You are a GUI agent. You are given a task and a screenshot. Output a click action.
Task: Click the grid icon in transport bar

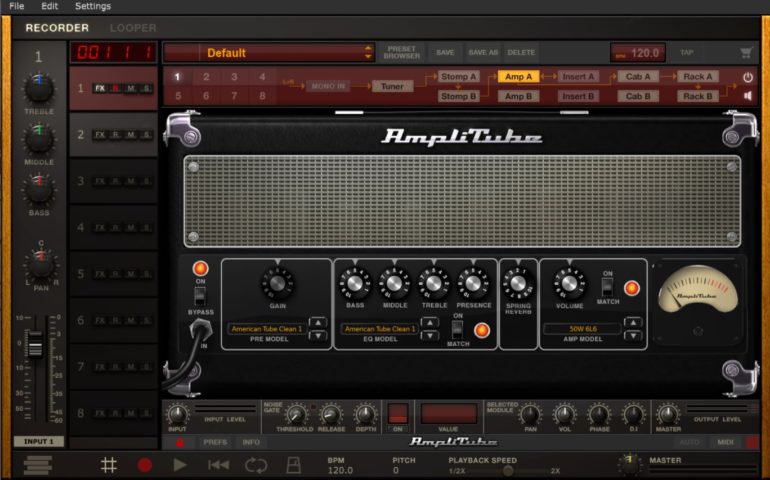pos(109,465)
